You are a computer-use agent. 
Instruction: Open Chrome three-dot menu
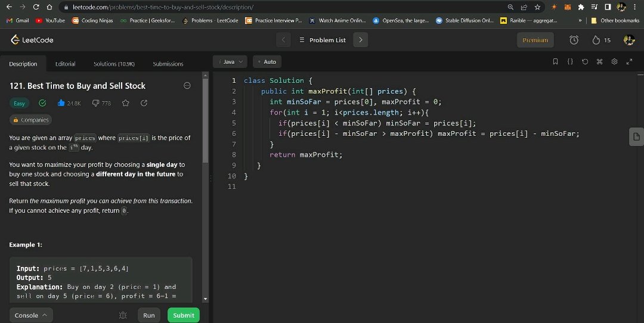[635, 7]
